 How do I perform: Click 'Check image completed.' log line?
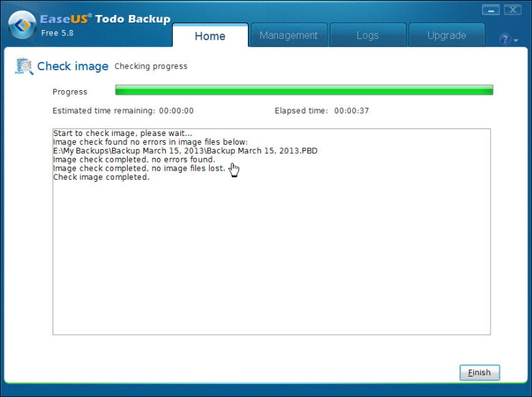[102, 177]
